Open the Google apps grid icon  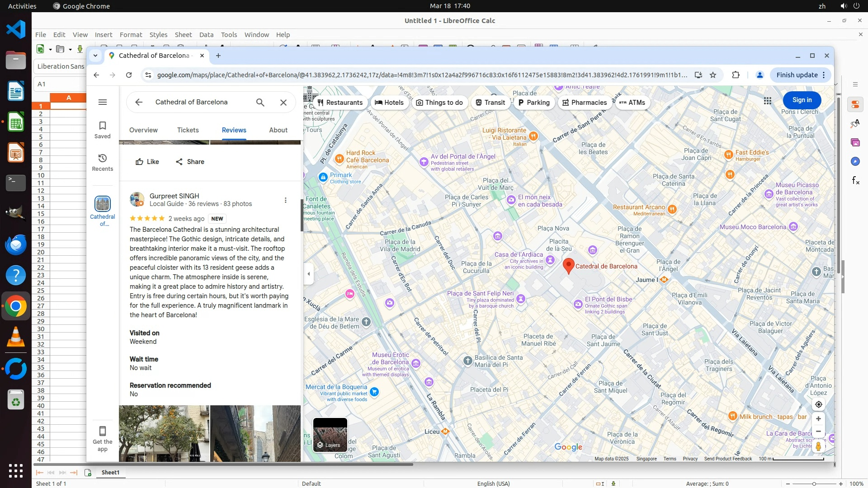767,100
